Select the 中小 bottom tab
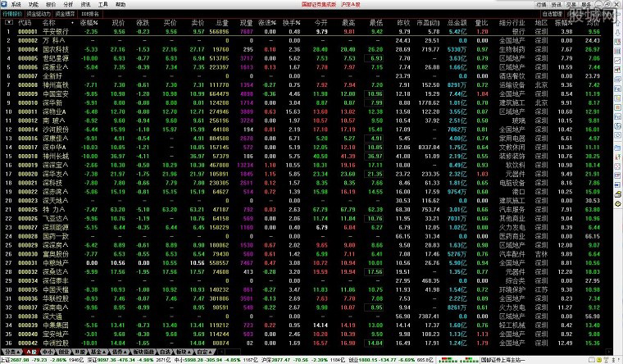 pyautogui.click(x=48, y=352)
